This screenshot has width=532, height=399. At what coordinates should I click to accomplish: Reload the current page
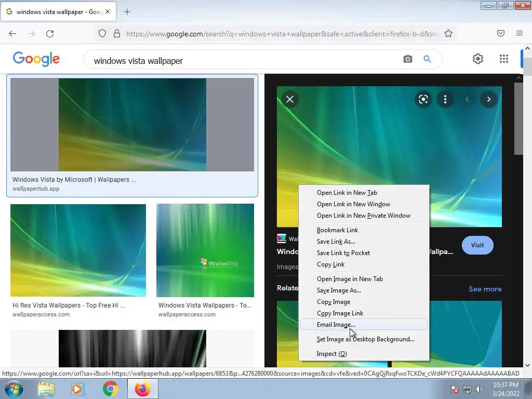pyautogui.click(x=50, y=33)
